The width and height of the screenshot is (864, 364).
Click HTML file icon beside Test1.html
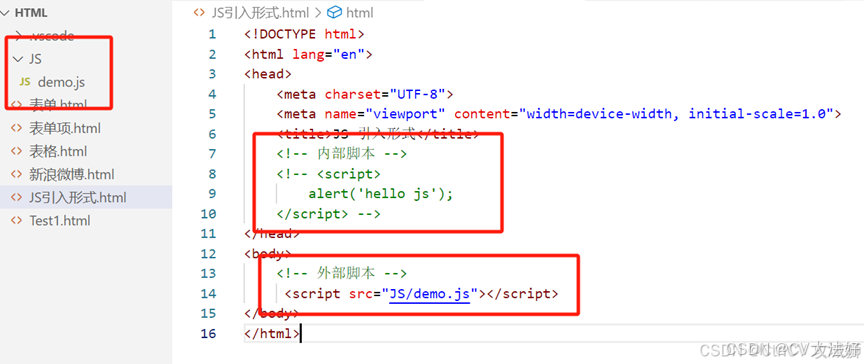(17, 221)
